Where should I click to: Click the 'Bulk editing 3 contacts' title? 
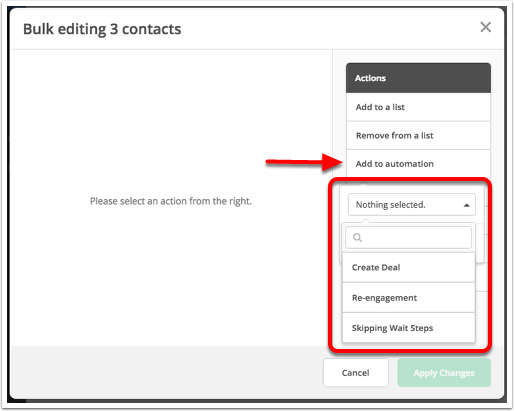102,29
